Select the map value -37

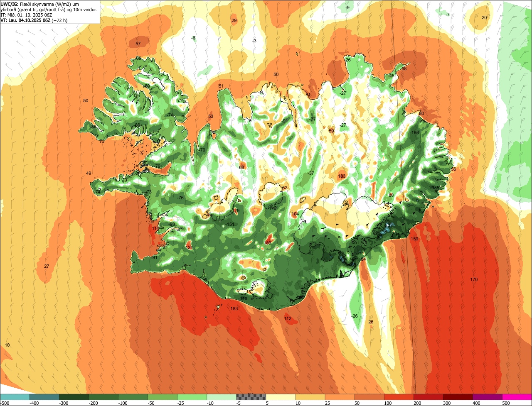click(311, 173)
